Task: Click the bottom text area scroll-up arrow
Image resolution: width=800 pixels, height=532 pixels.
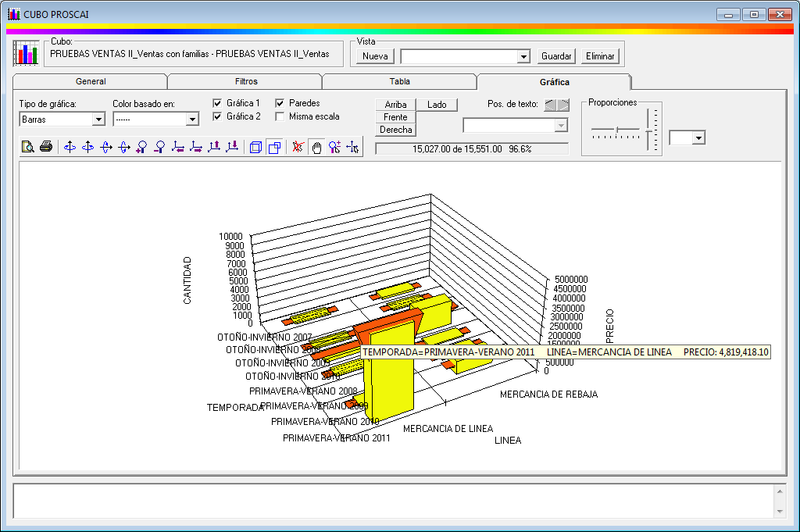Action: tap(780, 491)
